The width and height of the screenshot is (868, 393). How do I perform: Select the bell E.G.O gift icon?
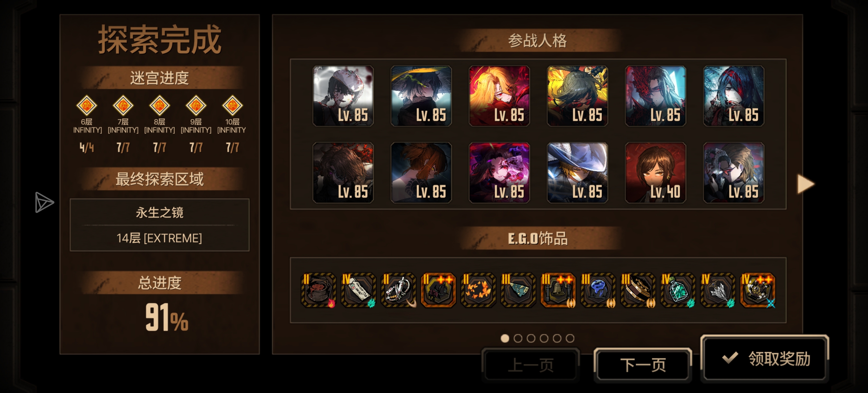tap(558, 290)
